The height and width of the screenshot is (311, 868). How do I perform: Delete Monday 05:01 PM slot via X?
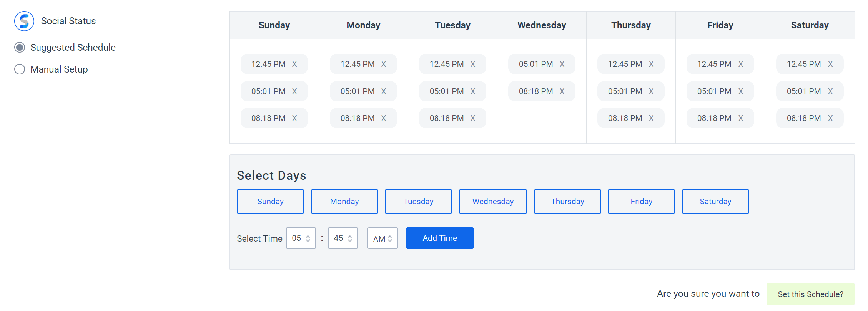(384, 91)
